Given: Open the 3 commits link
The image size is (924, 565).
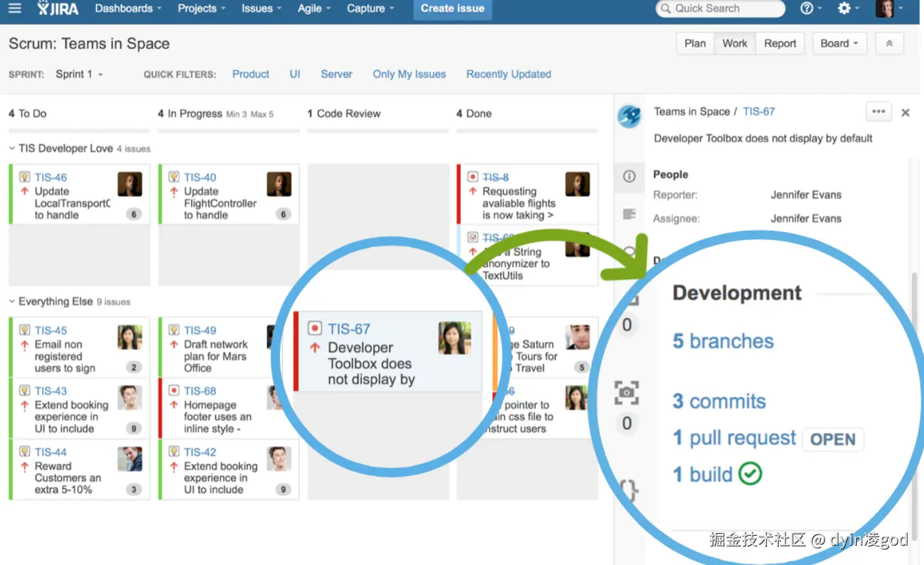Looking at the screenshot, I should 719,401.
